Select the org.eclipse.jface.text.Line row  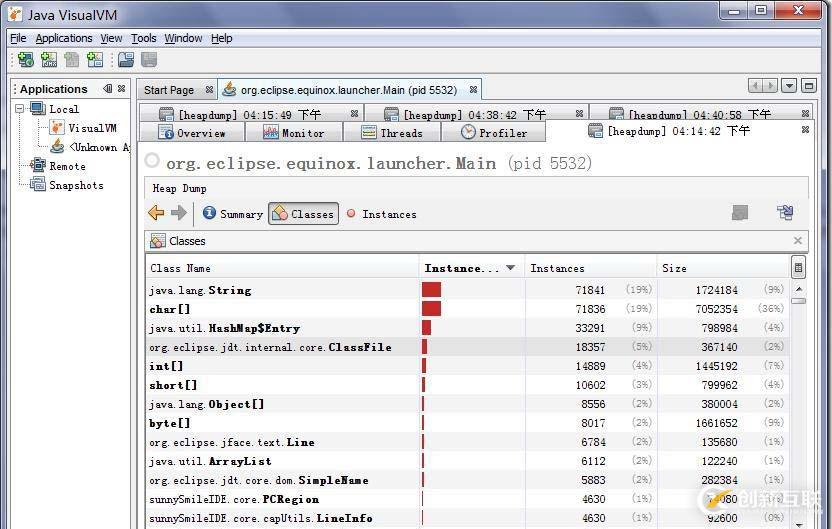pos(468,442)
